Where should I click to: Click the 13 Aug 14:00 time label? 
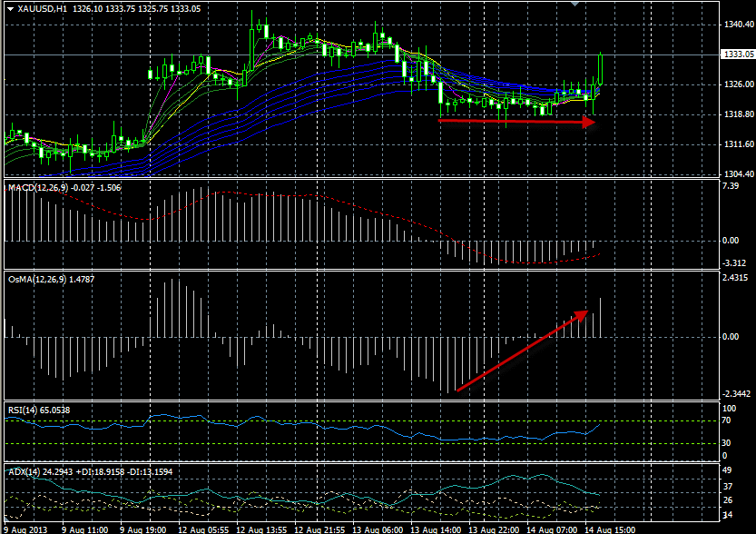pos(436,529)
